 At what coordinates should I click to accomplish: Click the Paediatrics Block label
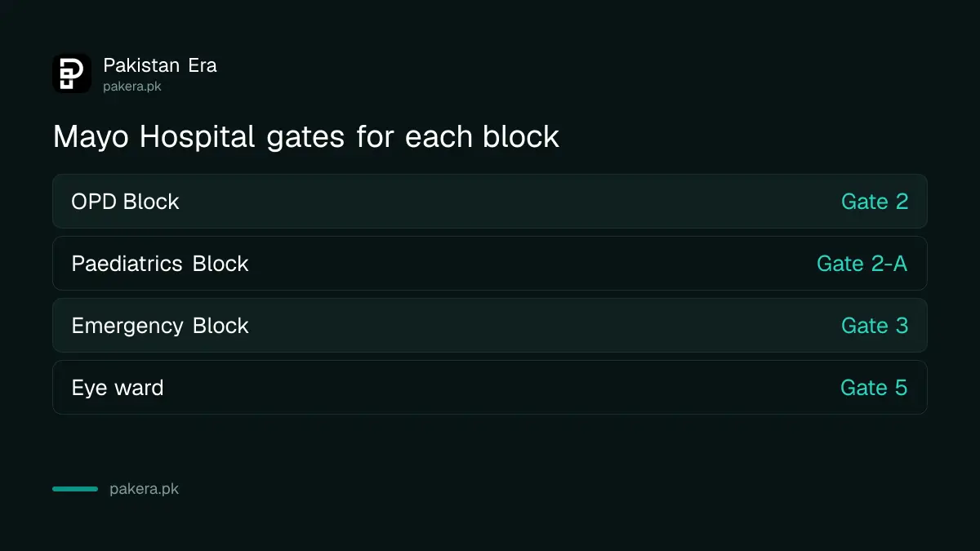160,264
